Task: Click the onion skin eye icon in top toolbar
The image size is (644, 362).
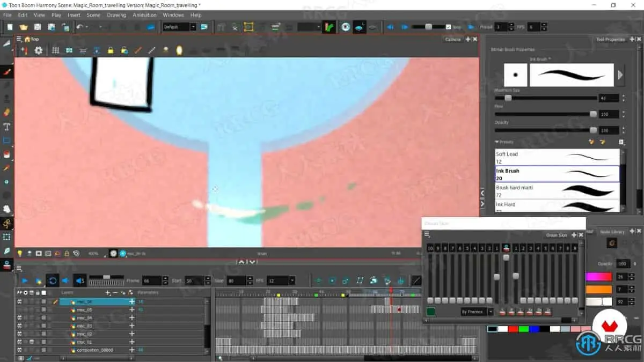Action: (x=346, y=27)
